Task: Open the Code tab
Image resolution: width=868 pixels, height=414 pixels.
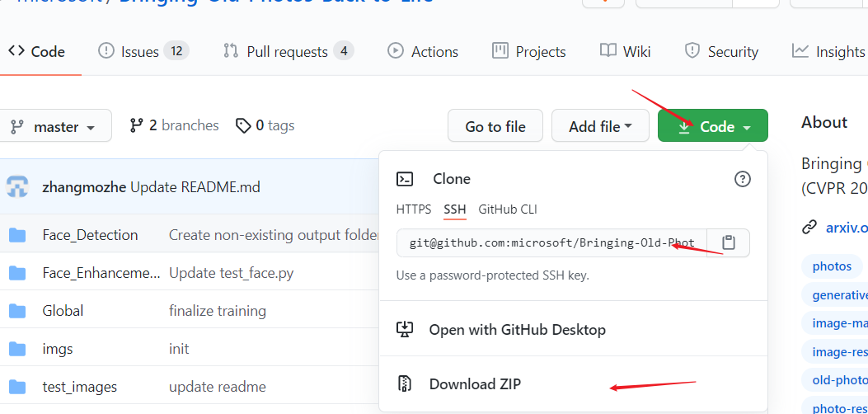Action: (x=36, y=52)
